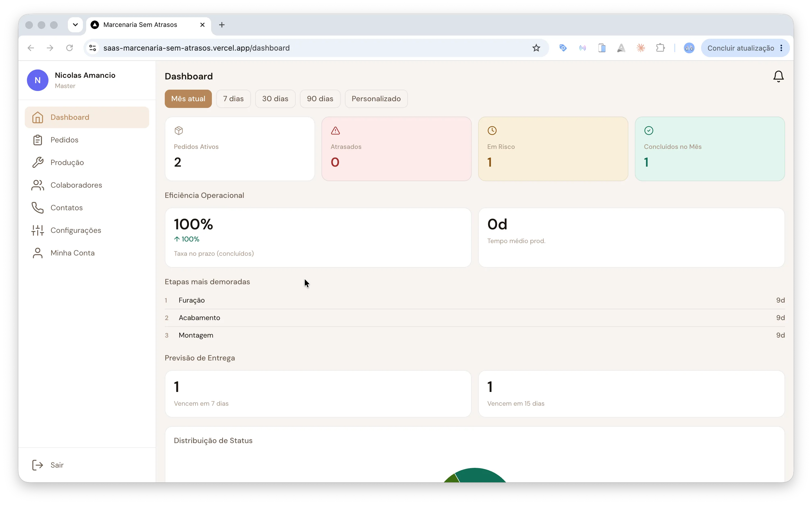Select the 7 dias period filter

[x=233, y=99]
